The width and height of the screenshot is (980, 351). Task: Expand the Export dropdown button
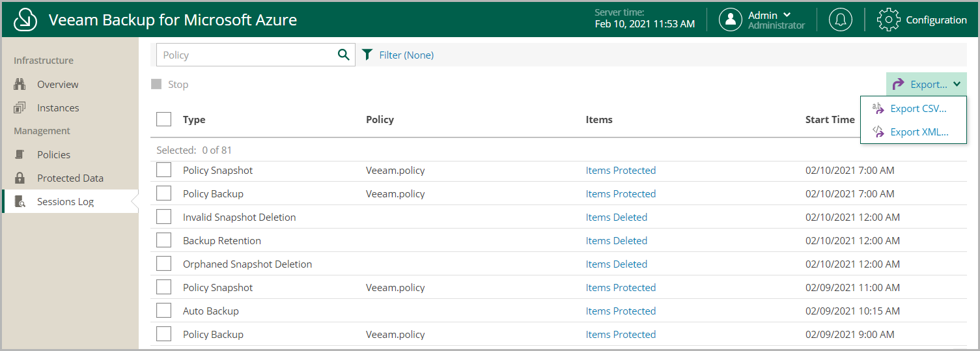pos(926,84)
